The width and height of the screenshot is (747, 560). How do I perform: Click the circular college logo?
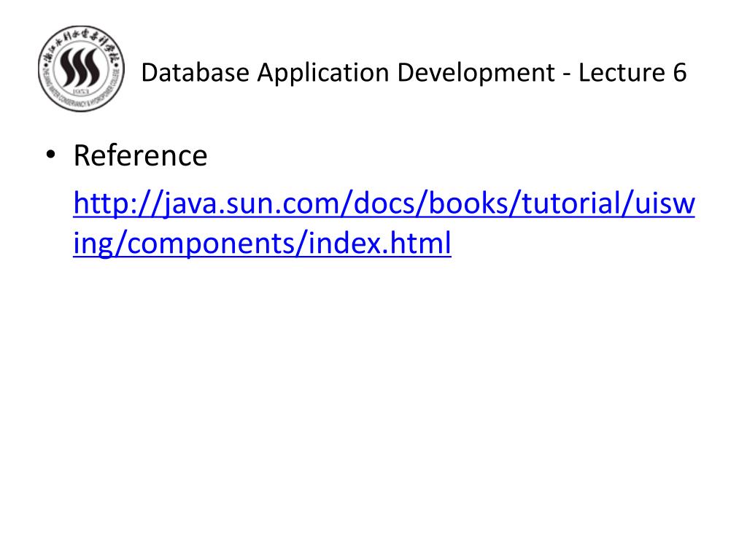[x=81, y=69]
